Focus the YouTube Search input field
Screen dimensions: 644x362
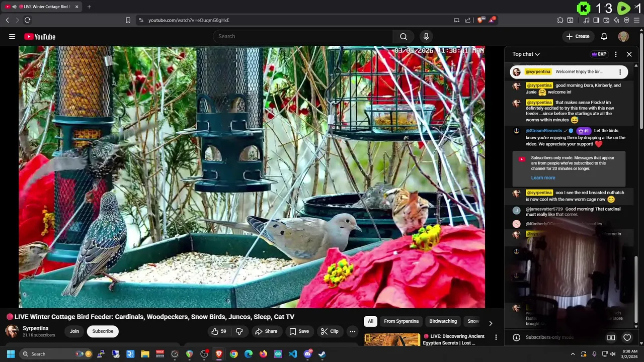pos(303,36)
